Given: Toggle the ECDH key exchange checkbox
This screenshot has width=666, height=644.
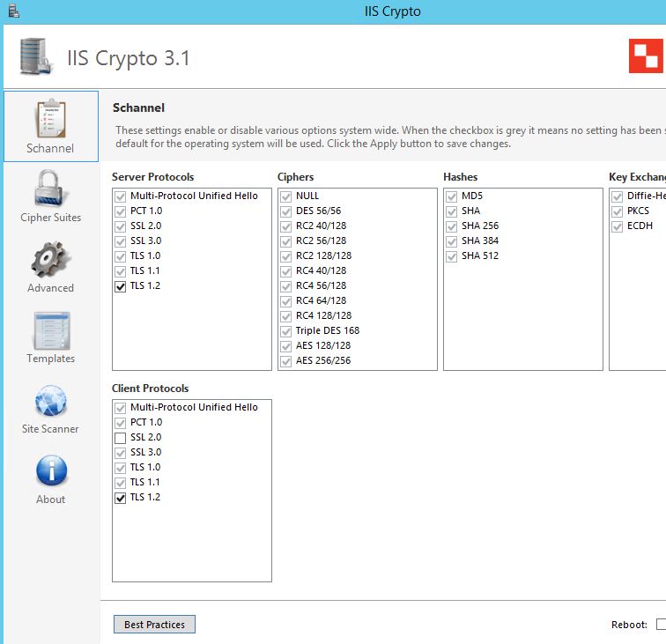Looking at the screenshot, I should point(618,226).
